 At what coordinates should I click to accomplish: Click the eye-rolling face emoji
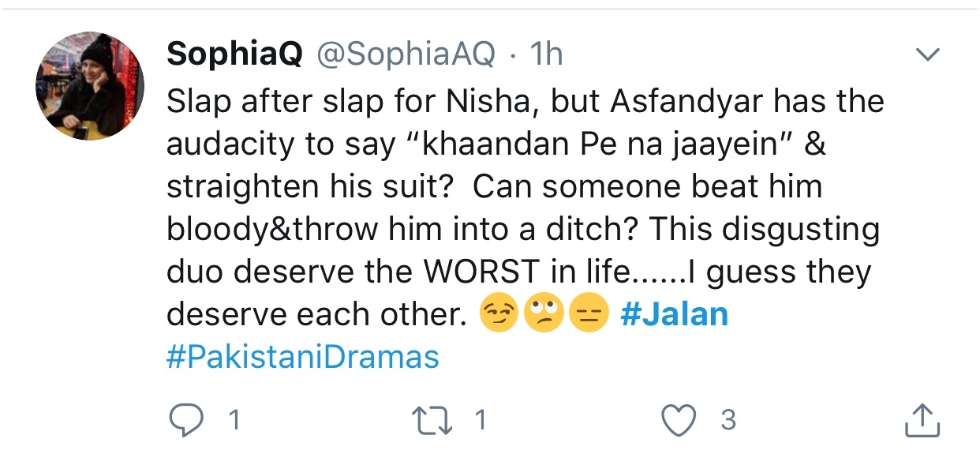coord(540,315)
